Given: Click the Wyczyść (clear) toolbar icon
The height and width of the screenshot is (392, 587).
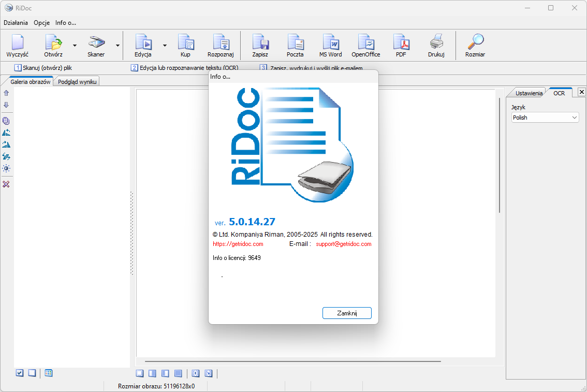Looking at the screenshot, I should (x=17, y=42).
